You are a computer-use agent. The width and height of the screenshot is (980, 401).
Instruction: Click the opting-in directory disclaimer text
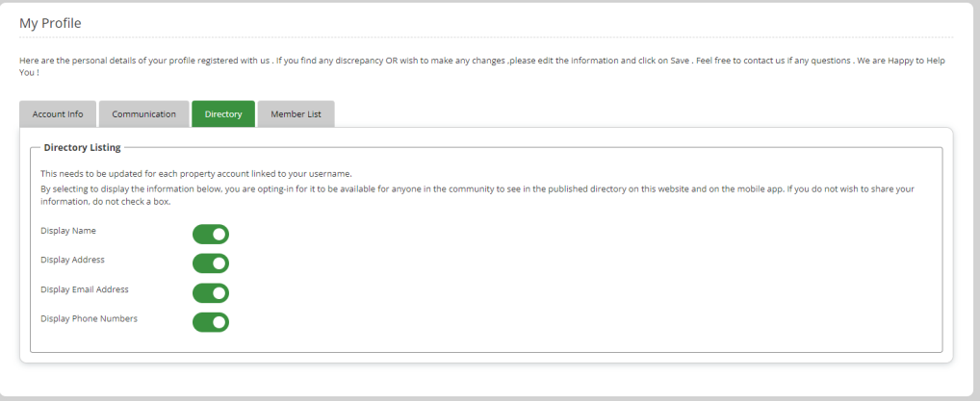click(x=477, y=195)
